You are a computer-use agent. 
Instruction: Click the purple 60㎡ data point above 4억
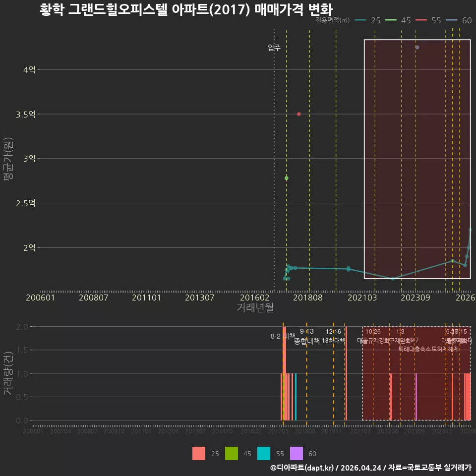click(417, 48)
